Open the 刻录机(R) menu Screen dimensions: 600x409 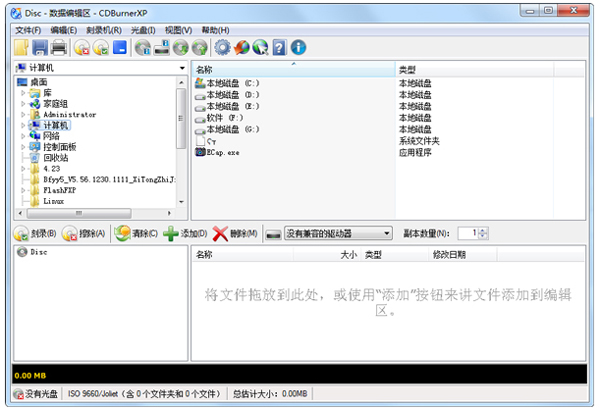coord(102,30)
